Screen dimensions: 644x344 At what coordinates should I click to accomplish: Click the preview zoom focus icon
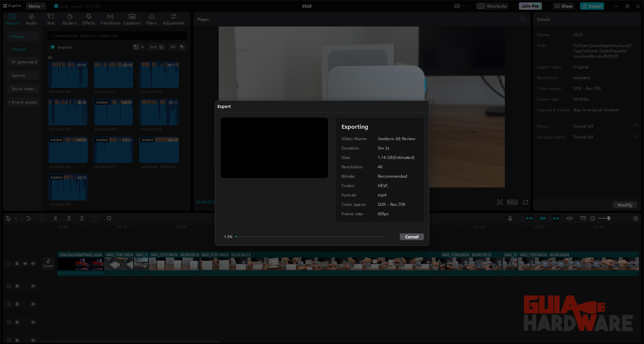[x=499, y=202]
